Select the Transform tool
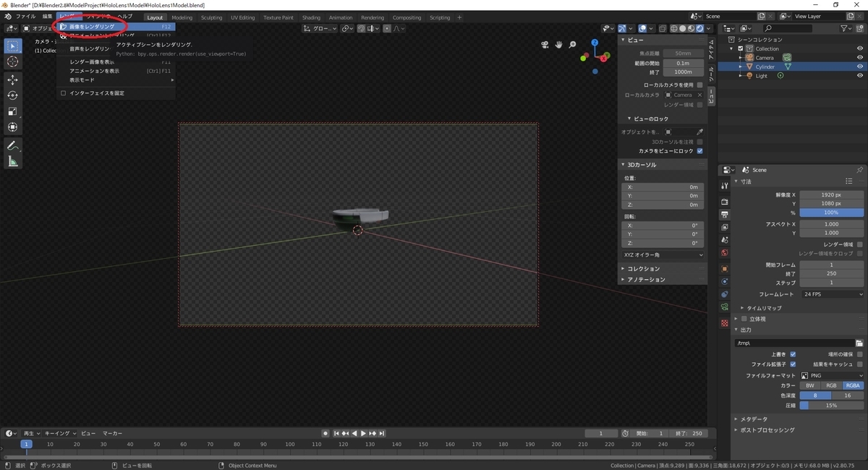 click(x=13, y=127)
